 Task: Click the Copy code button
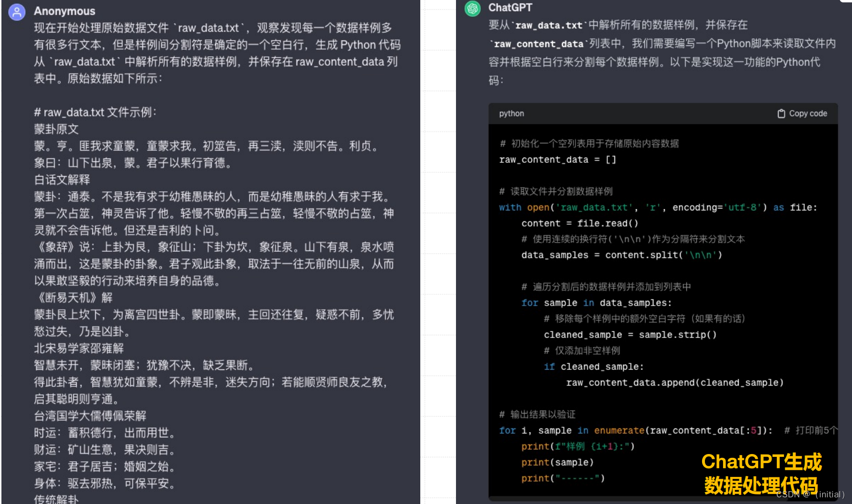802,114
